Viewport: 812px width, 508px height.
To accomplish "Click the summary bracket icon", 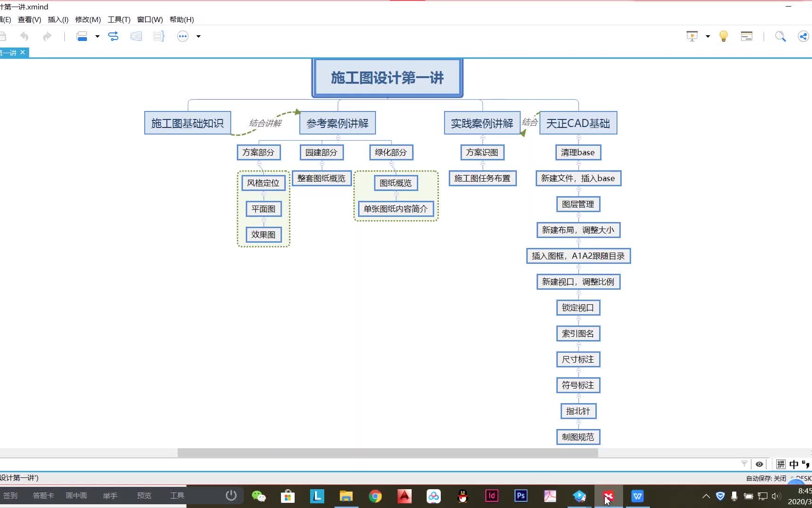I will click(x=159, y=36).
